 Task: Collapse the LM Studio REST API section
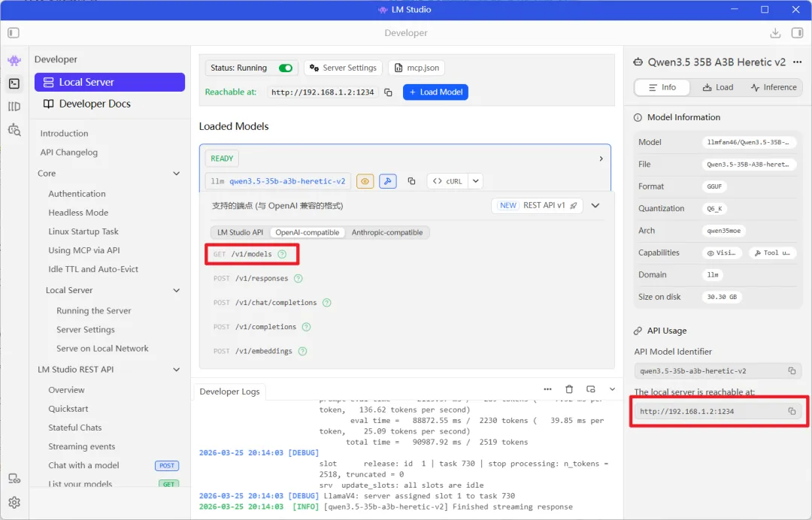(176, 370)
